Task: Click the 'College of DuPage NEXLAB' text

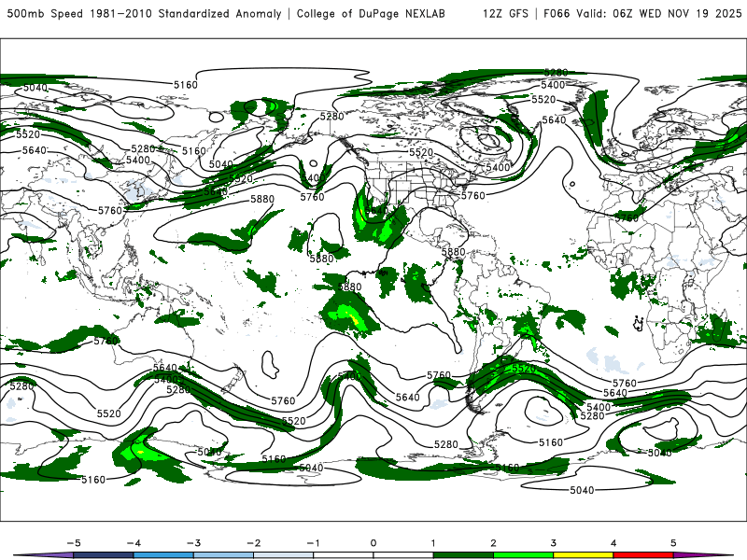Action: click(x=371, y=13)
